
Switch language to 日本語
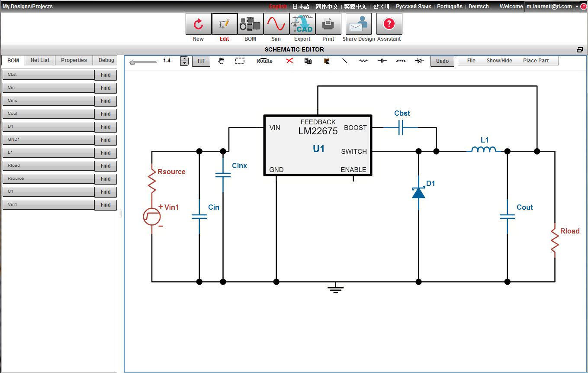click(x=301, y=6)
